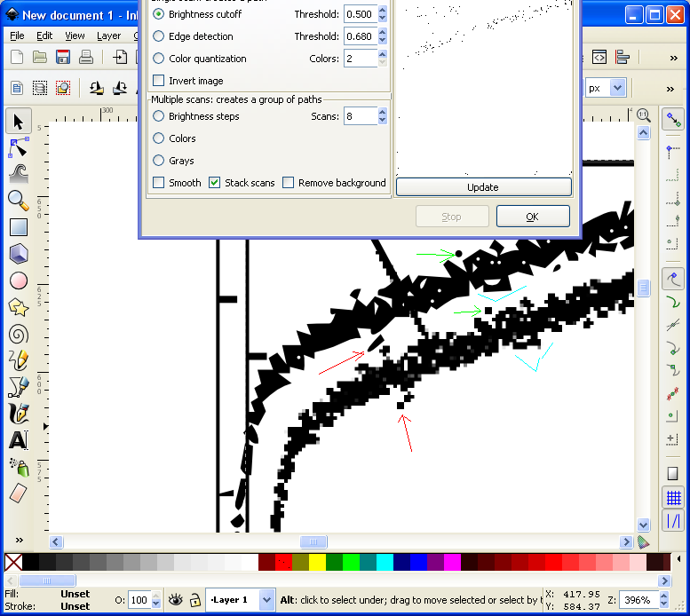The height and width of the screenshot is (616, 690).
Task: Select the Tweak tool
Action: [19, 174]
